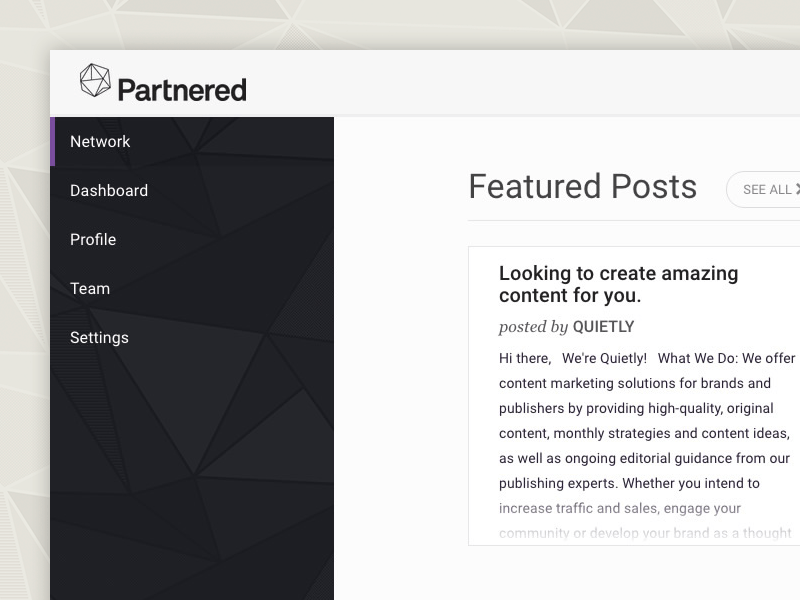
Task: Click blank area left of Featured Posts heading
Action: [x=400, y=187]
